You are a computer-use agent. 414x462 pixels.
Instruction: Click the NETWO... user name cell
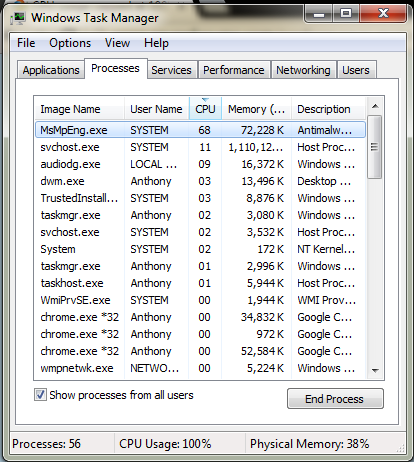point(155,368)
